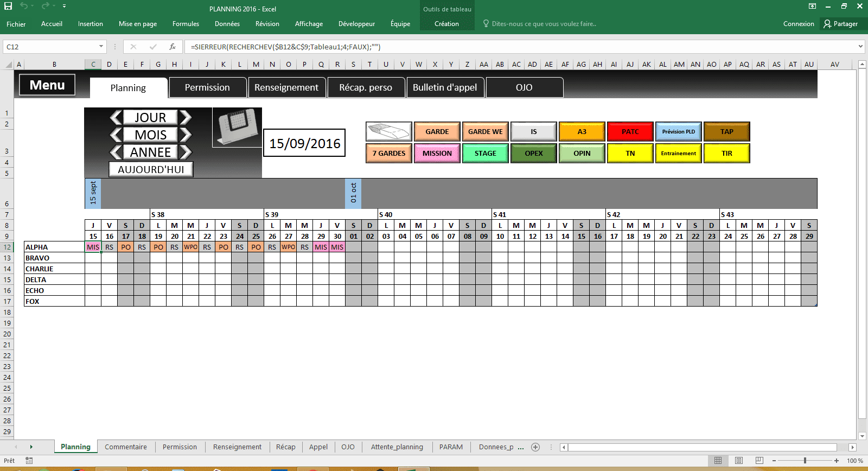Open the Données ribbon tab
The width and height of the screenshot is (868, 471).
tap(227, 24)
